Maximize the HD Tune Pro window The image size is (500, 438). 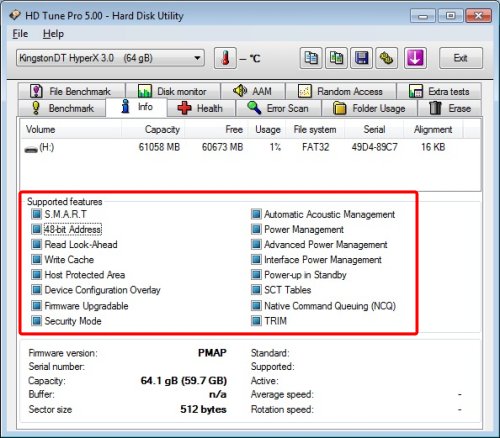pyautogui.click(x=450, y=16)
